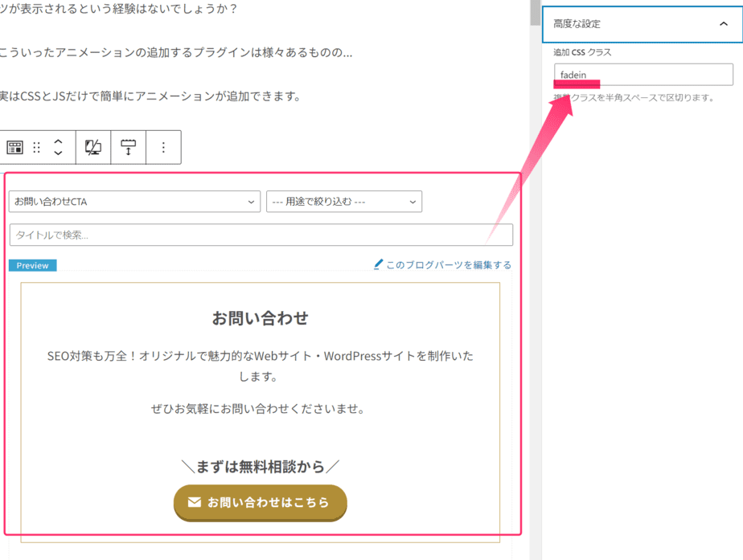Toggle the Preview badge on the blog part
Screen dimensions: 743x560
point(32,264)
